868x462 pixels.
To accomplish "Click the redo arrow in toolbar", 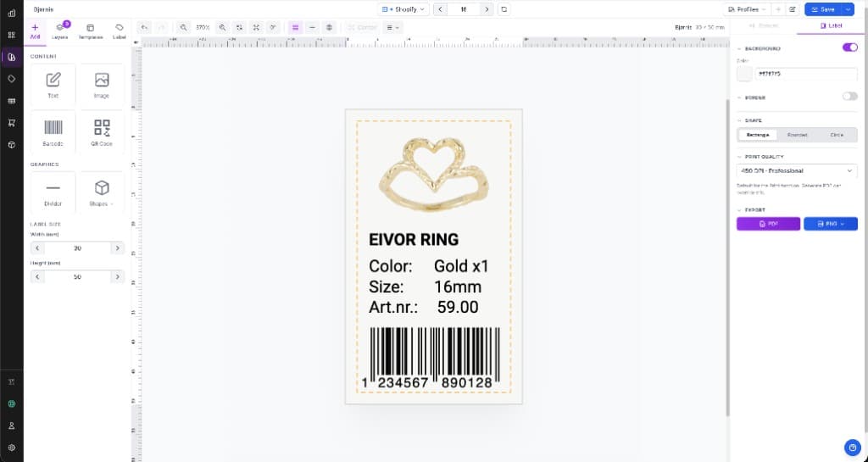I will (x=161, y=27).
